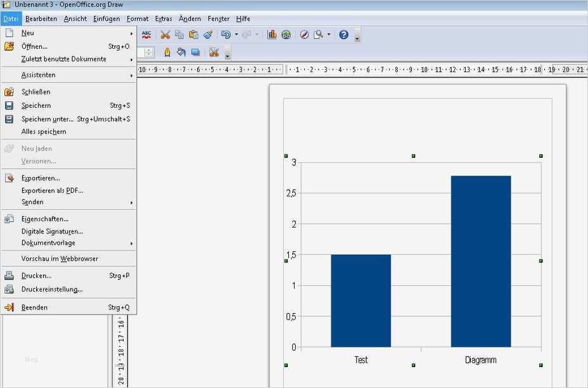Open the Bearbeiten menu

pyautogui.click(x=41, y=18)
